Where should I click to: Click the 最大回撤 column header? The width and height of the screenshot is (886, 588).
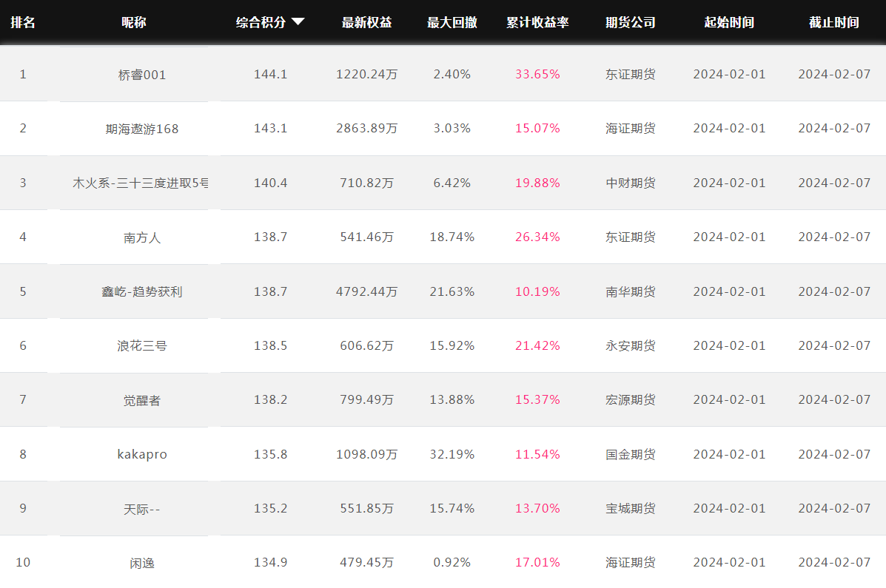452,22
